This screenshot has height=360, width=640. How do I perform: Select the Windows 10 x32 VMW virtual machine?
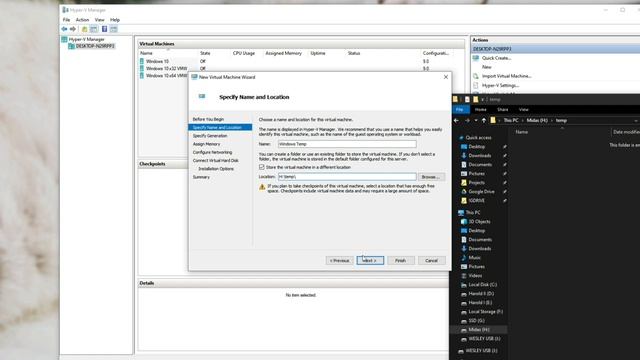click(166, 69)
